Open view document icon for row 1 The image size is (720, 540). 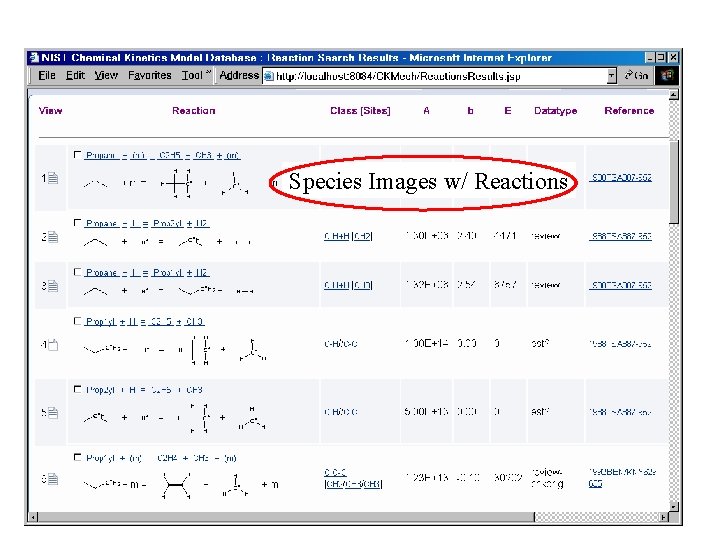(x=53, y=178)
